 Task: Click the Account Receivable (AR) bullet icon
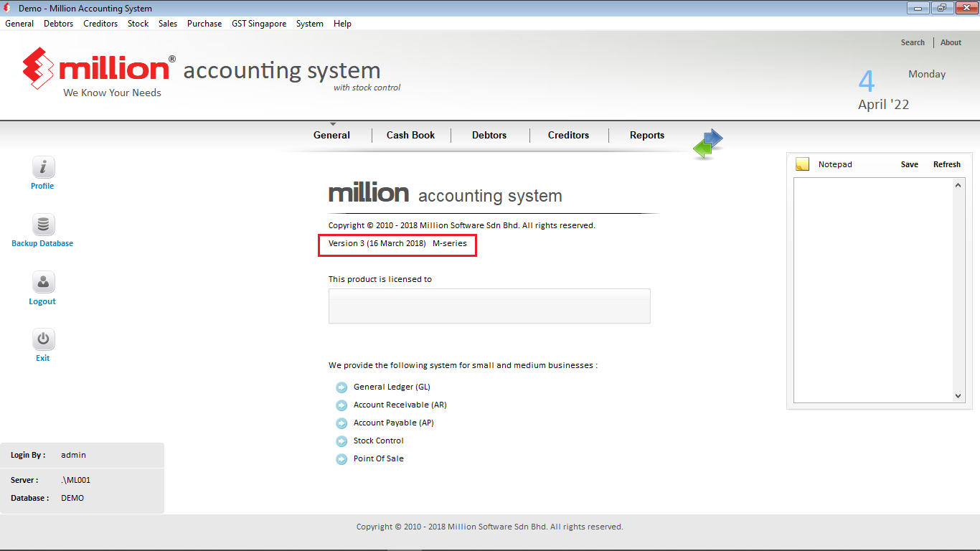pyautogui.click(x=341, y=405)
